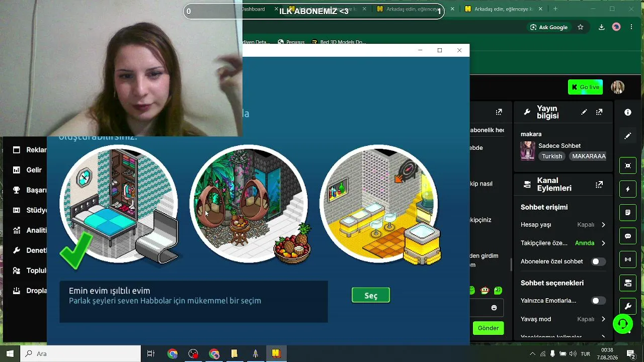Expand Takipçilere özel setting chevron

click(x=603, y=243)
